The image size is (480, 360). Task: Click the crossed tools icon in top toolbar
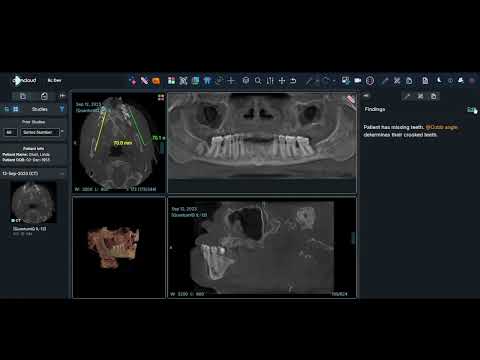[397, 80]
